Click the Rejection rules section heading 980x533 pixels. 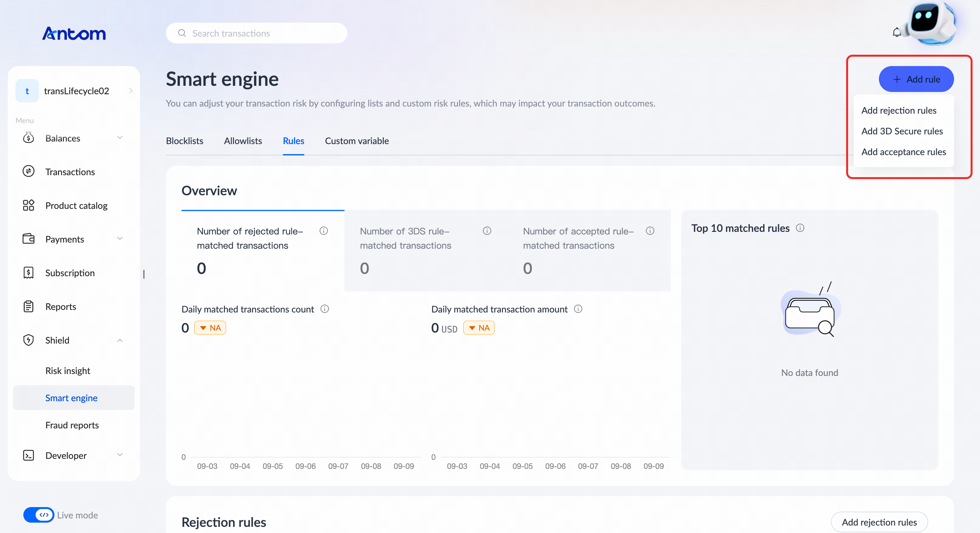[224, 522]
